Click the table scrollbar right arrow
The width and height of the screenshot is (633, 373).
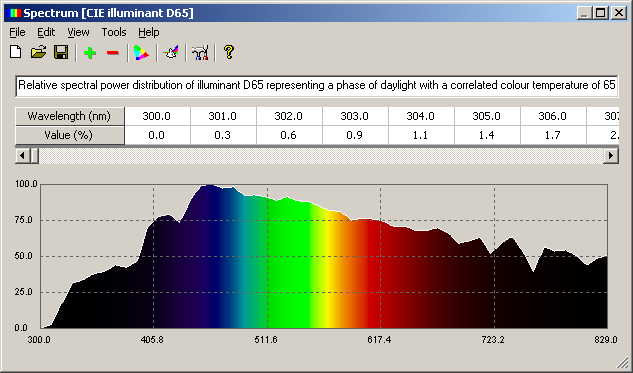pos(611,155)
